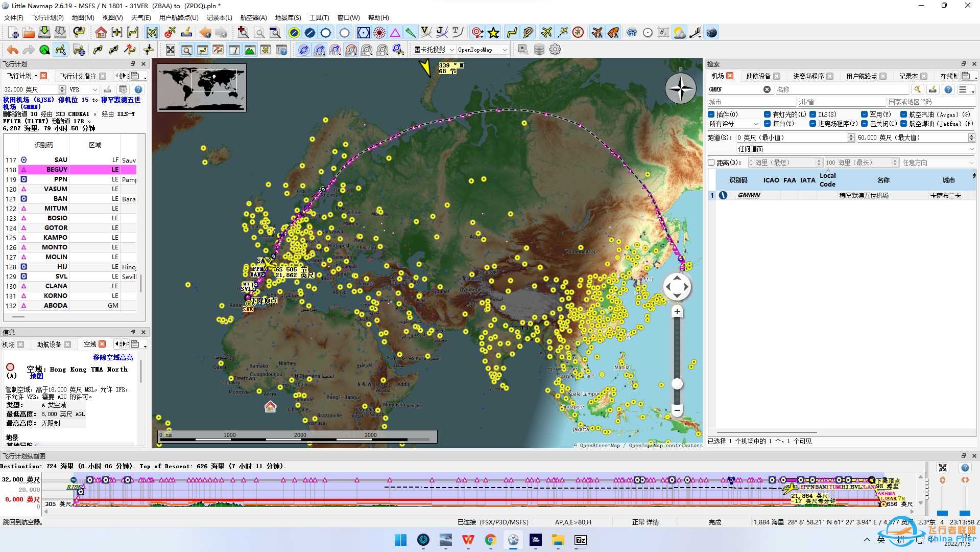Toggle Victor airways V icon
Image resolution: width=980 pixels, height=552 pixels.
click(426, 33)
